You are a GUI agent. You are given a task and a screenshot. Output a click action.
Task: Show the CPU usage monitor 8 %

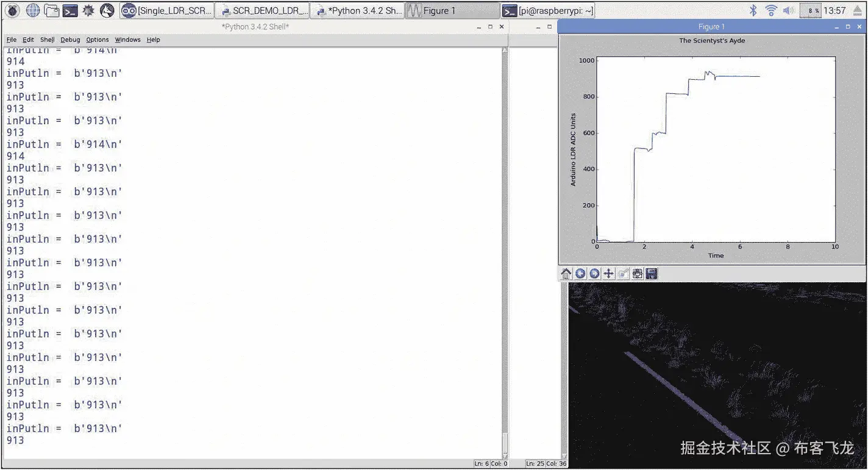[811, 10]
